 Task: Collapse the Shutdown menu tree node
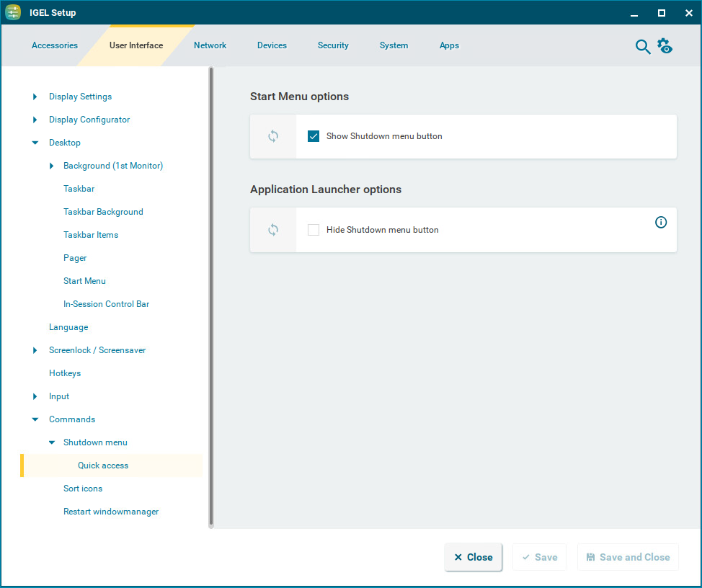coord(51,442)
